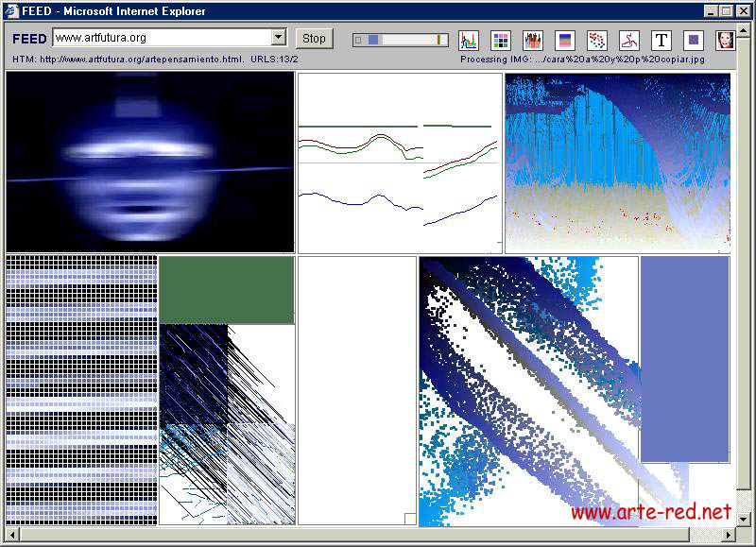This screenshot has height=547, width=756.
Task: Click the squiggly line path icon
Action: [629, 40]
